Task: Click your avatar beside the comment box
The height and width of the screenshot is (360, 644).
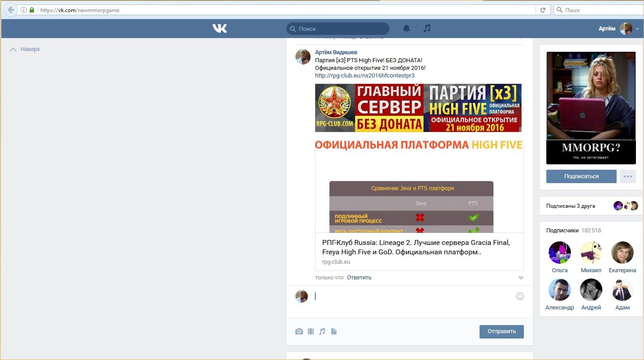Action: click(x=302, y=296)
